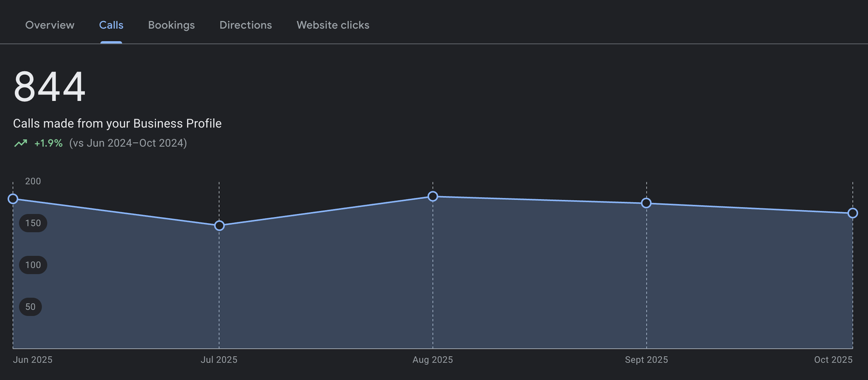Open the Website clicks tab

pyautogui.click(x=333, y=25)
